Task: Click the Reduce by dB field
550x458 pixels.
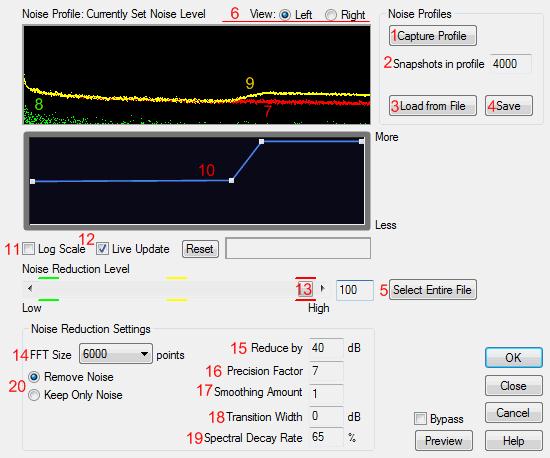Action: click(x=326, y=348)
